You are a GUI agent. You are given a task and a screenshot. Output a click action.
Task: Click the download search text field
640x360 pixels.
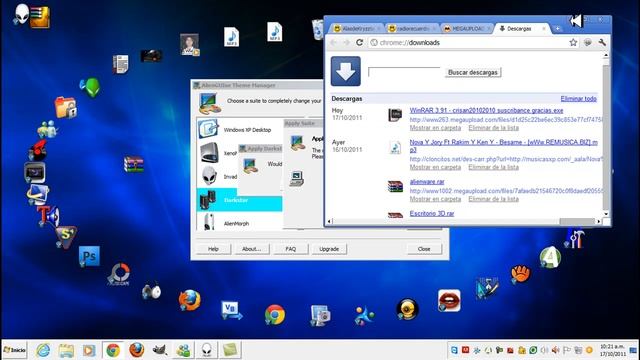404,72
